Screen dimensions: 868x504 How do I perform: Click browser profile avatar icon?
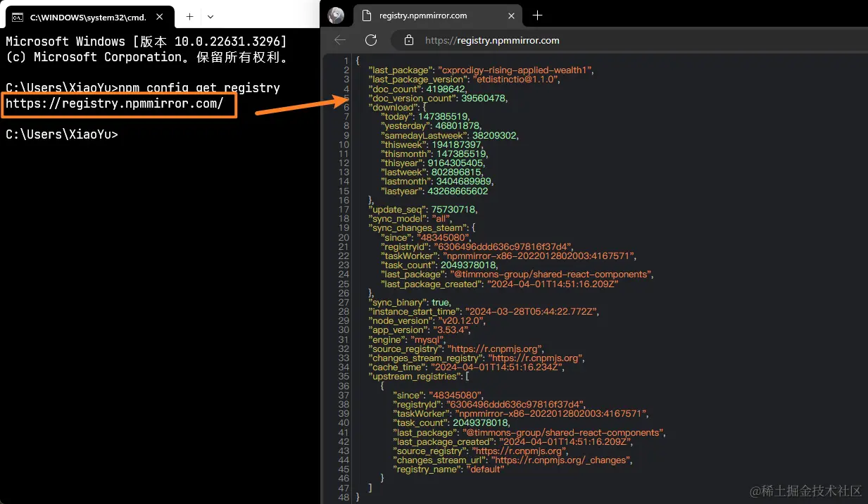[336, 15]
